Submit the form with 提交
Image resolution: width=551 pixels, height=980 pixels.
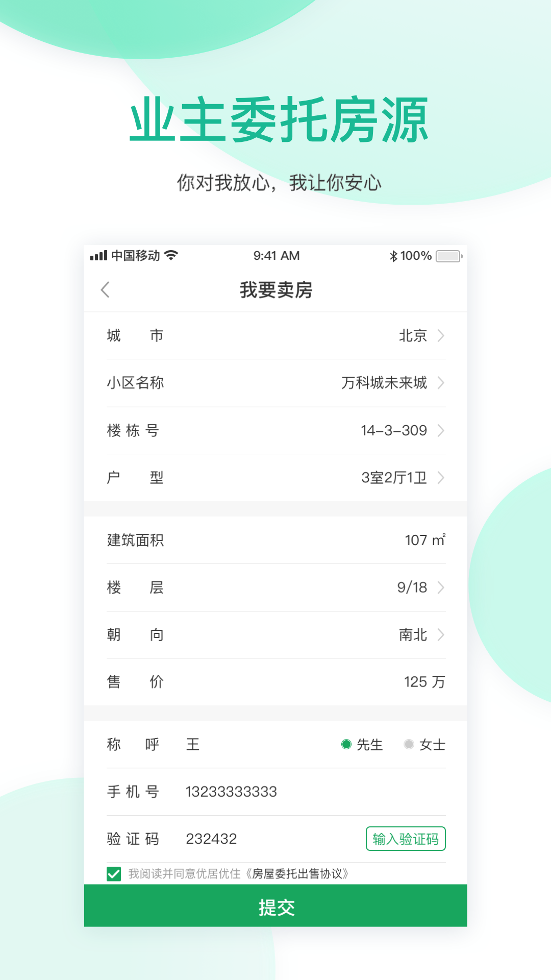pyautogui.click(x=275, y=905)
